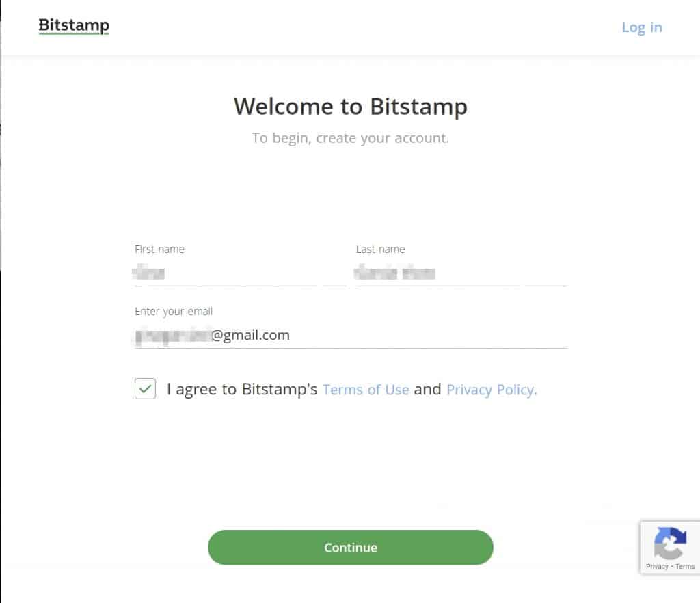Open Bitstamp's Privacy Policy
This screenshot has width=700, height=603.
pyautogui.click(x=491, y=389)
